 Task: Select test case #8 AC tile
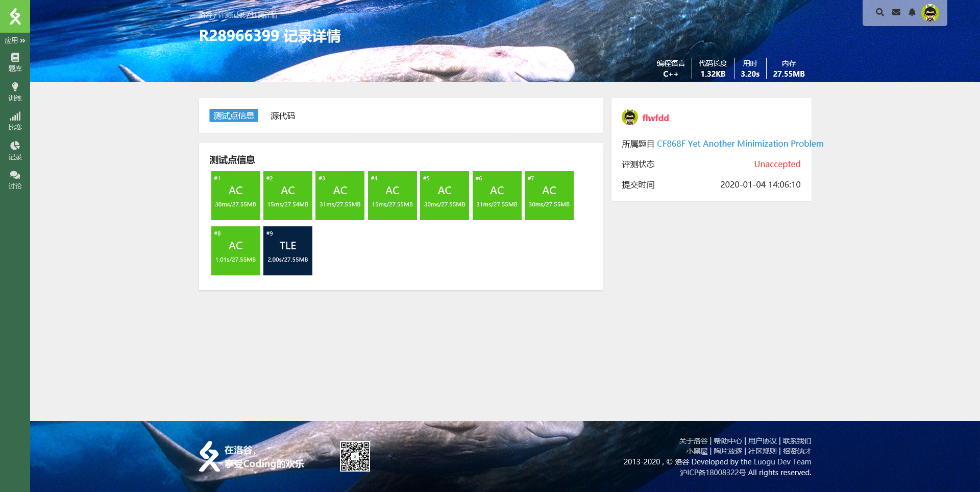coord(236,251)
